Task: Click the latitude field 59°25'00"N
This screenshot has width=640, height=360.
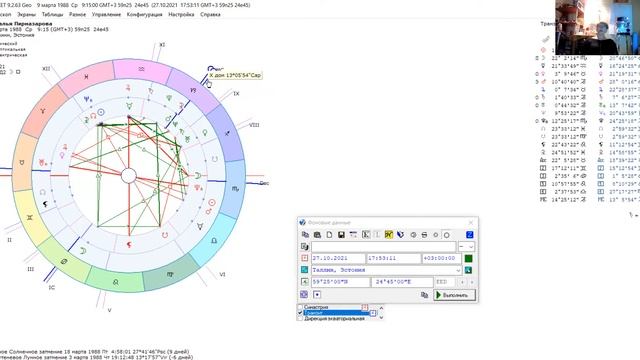Action: 340,282
